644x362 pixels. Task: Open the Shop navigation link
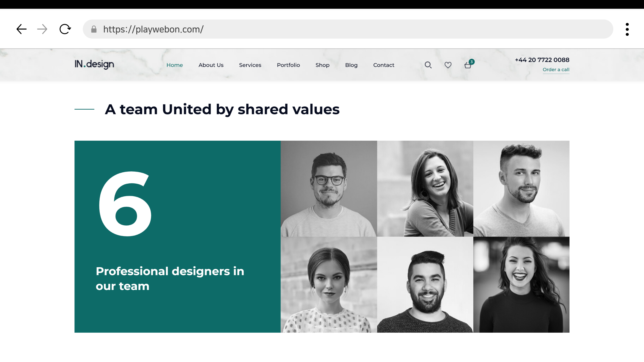[x=322, y=65]
